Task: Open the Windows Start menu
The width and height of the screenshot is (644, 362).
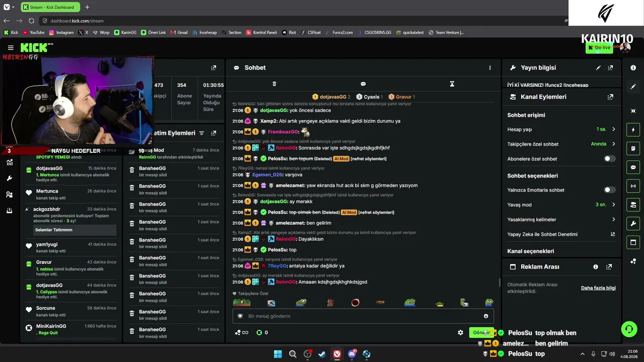Action: tap(278, 354)
